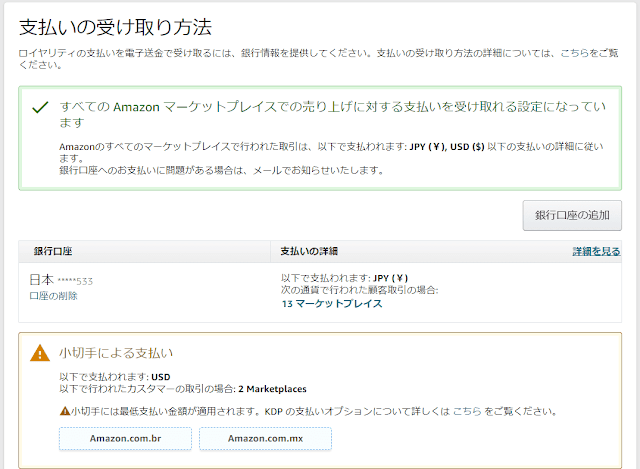
Task: Open the 13 マーケットプレイス link
Action: [332, 304]
